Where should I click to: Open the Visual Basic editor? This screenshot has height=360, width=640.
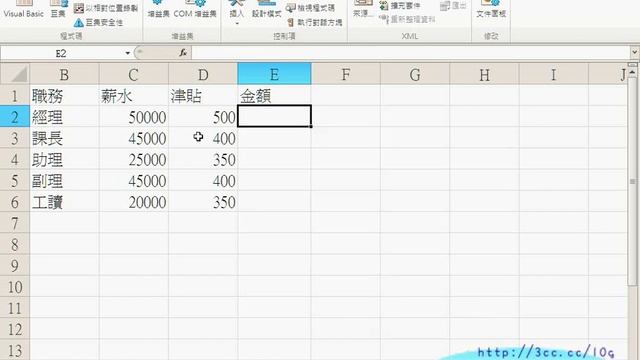point(23,9)
